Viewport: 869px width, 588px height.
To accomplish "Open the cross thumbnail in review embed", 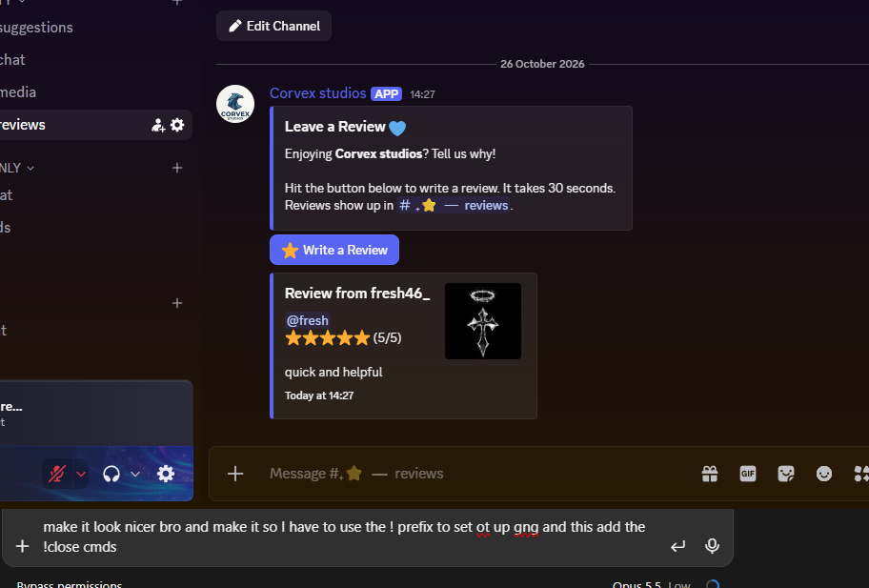I will click(483, 321).
